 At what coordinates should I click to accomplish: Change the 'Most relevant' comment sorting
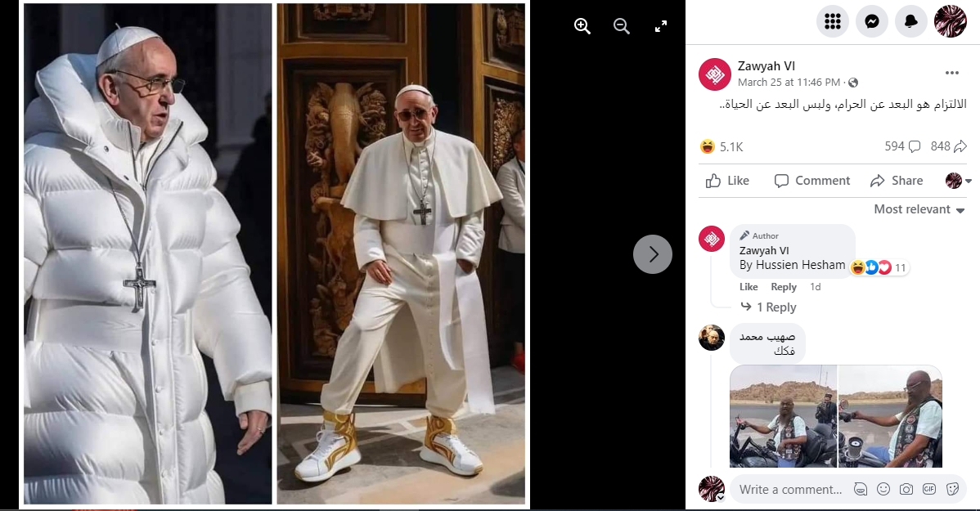(x=912, y=209)
